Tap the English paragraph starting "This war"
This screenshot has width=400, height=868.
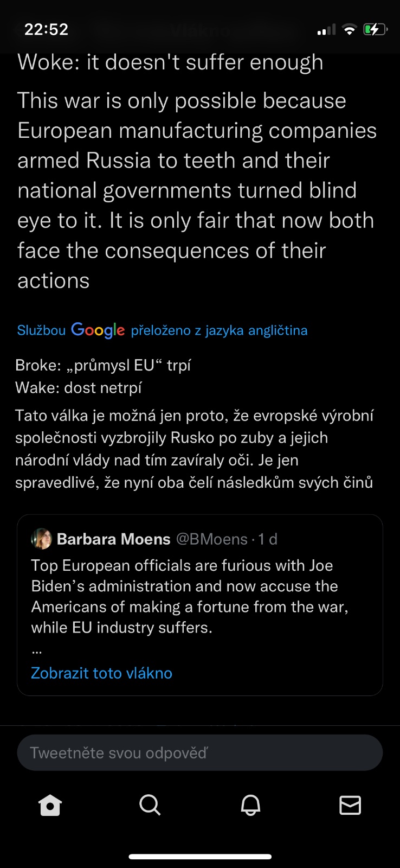(x=195, y=190)
